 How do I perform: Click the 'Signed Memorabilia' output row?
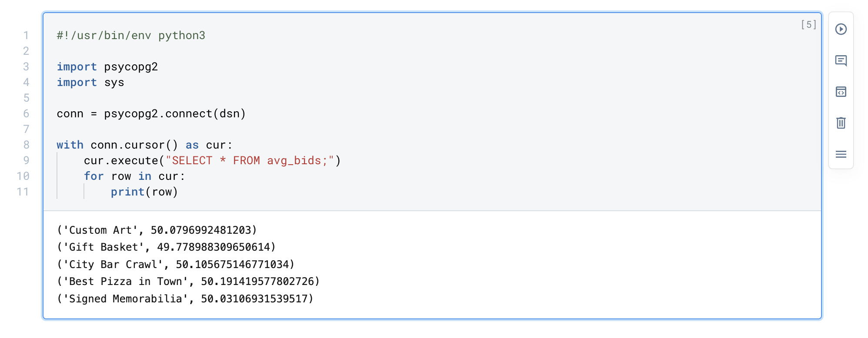185,298
